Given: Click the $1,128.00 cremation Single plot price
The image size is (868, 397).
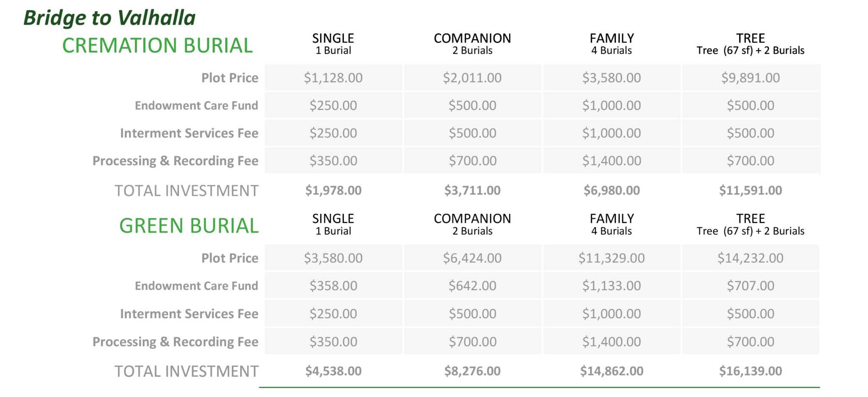Looking at the screenshot, I should pyautogui.click(x=333, y=78).
